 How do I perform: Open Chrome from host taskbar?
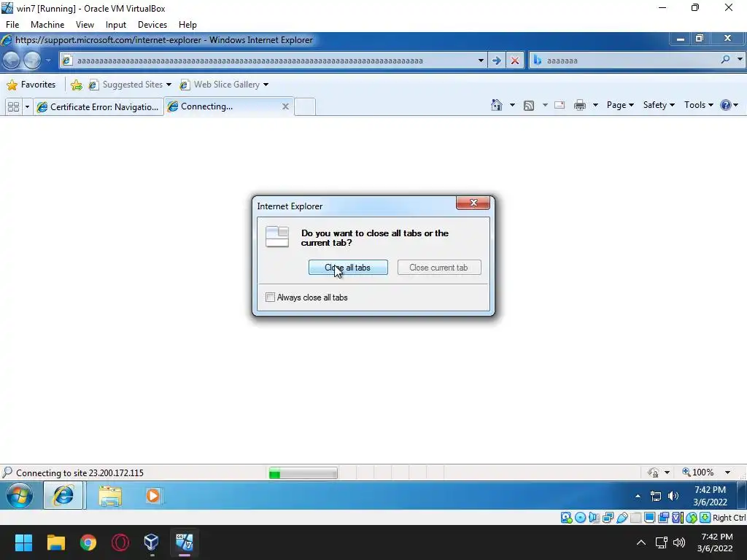88,542
